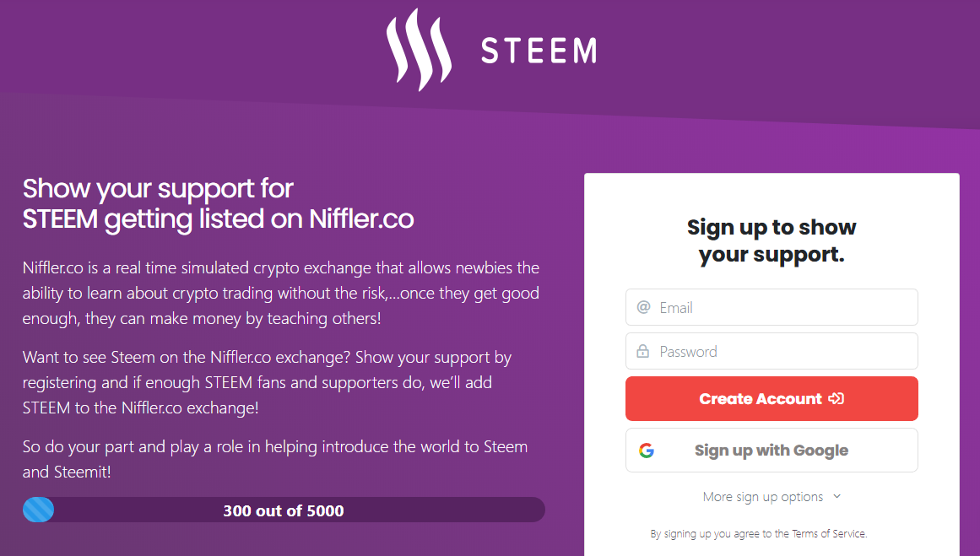
Task: Click the padlock icon in Password field
Action: pos(643,351)
